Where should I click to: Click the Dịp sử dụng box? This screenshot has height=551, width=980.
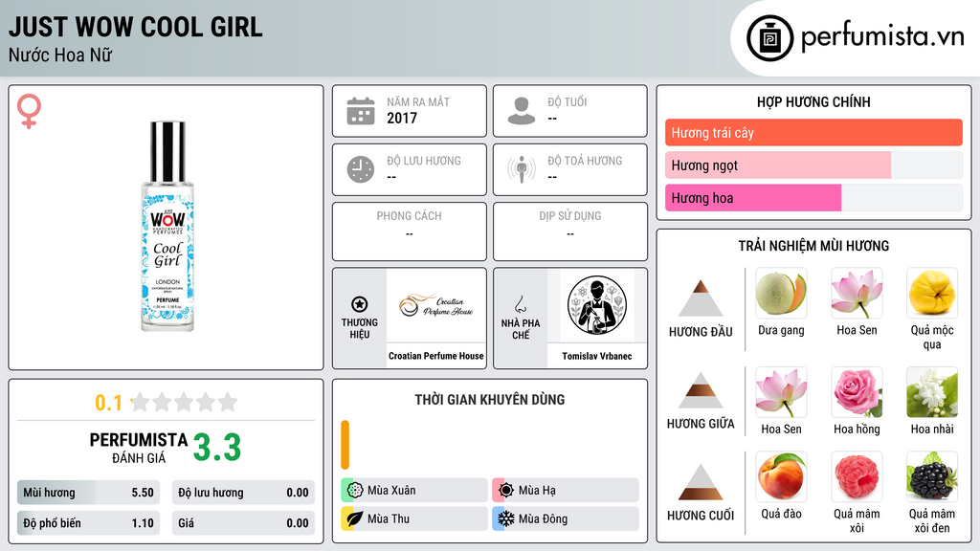pyautogui.click(x=570, y=231)
